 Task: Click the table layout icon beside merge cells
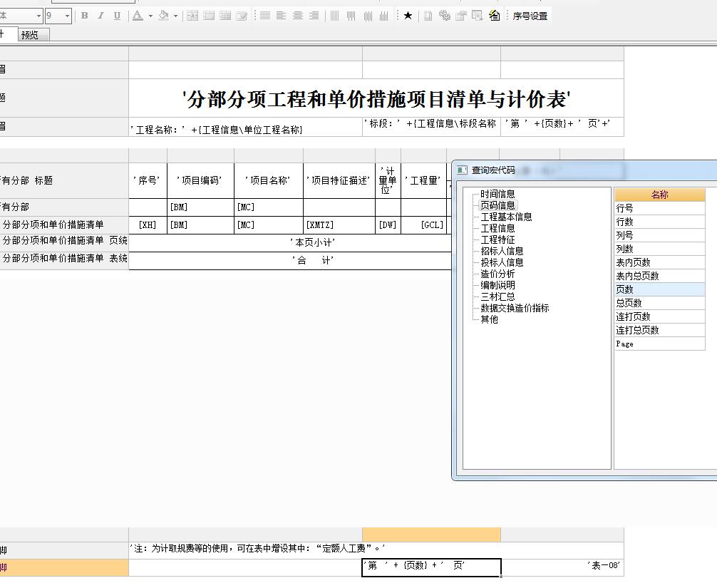pos(209,16)
